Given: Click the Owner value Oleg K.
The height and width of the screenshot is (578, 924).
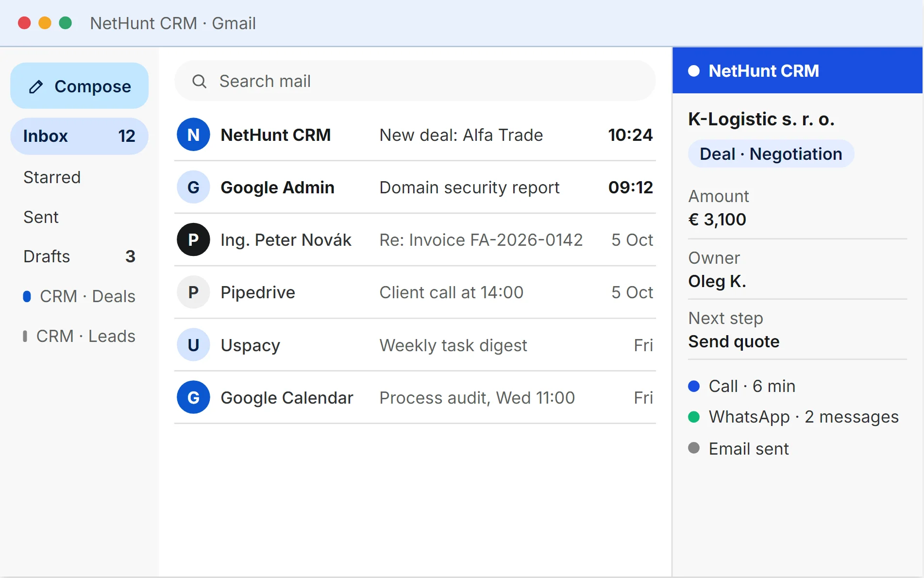Looking at the screenshot, I should coord(717,281).
